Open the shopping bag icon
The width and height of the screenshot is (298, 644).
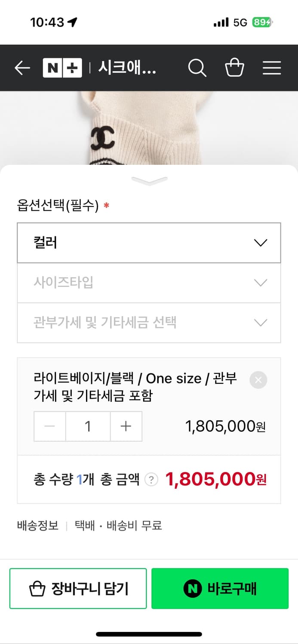(x=235, y=68)
